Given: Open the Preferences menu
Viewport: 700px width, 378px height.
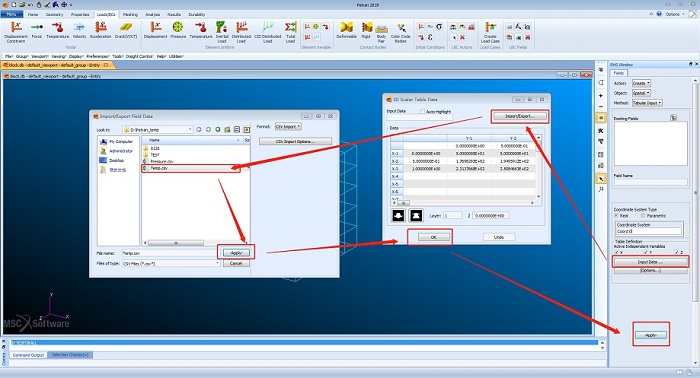Looking at the screenshot, I should point(97,57).
